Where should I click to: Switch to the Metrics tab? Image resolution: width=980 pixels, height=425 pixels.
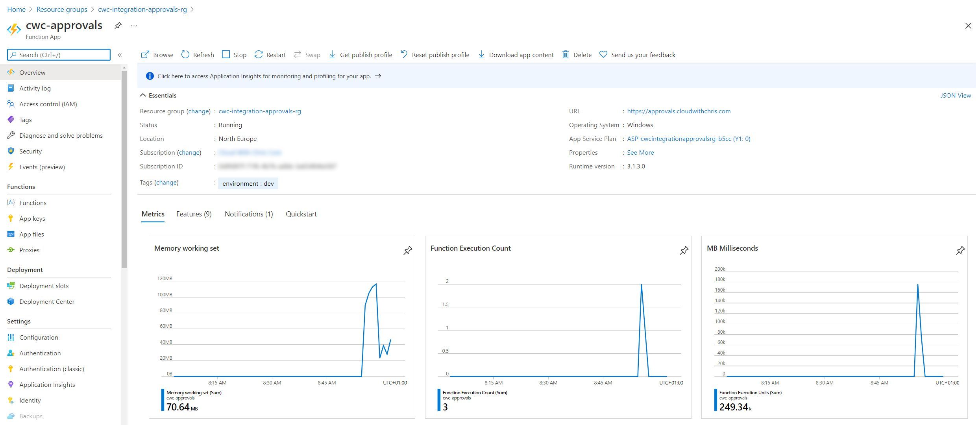point(153,214)
